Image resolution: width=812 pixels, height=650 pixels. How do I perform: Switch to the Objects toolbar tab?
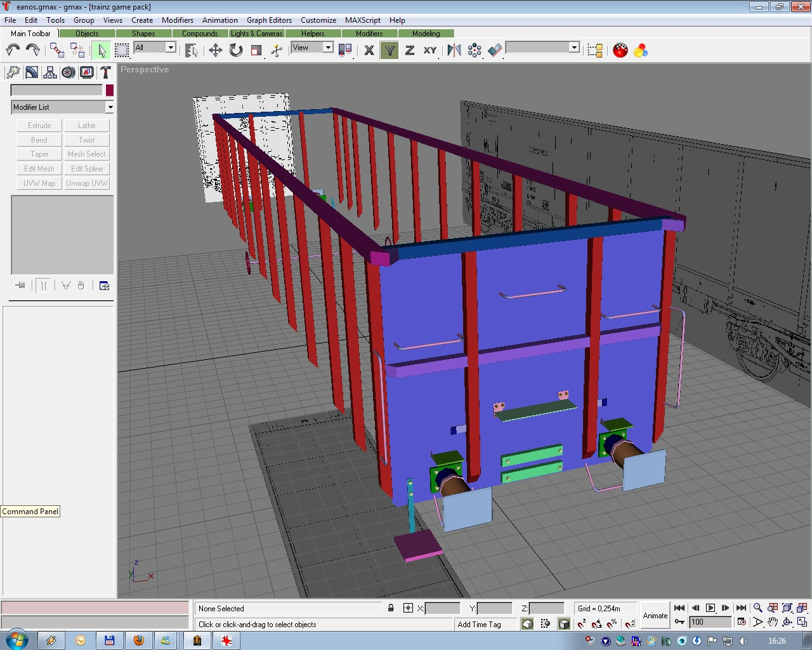coord(87,34)
